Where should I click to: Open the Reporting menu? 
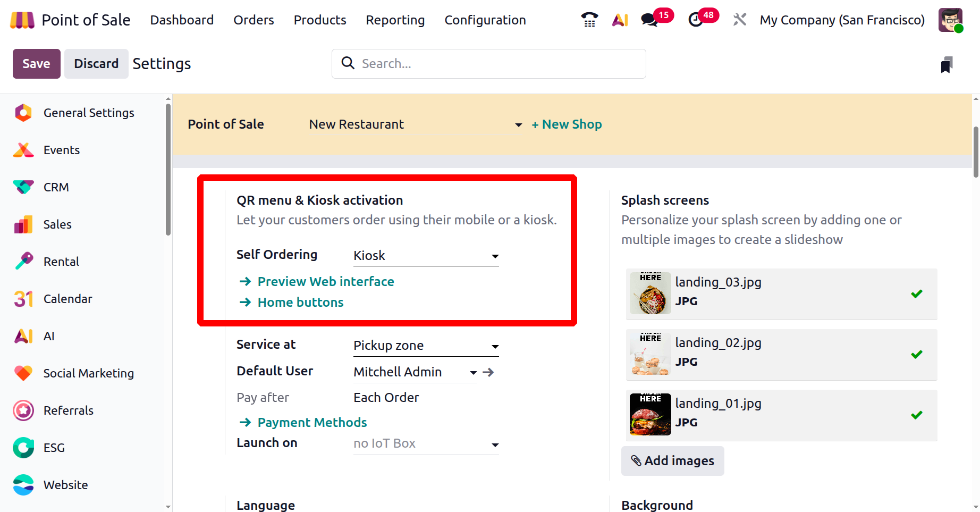(x=395, y=20)
